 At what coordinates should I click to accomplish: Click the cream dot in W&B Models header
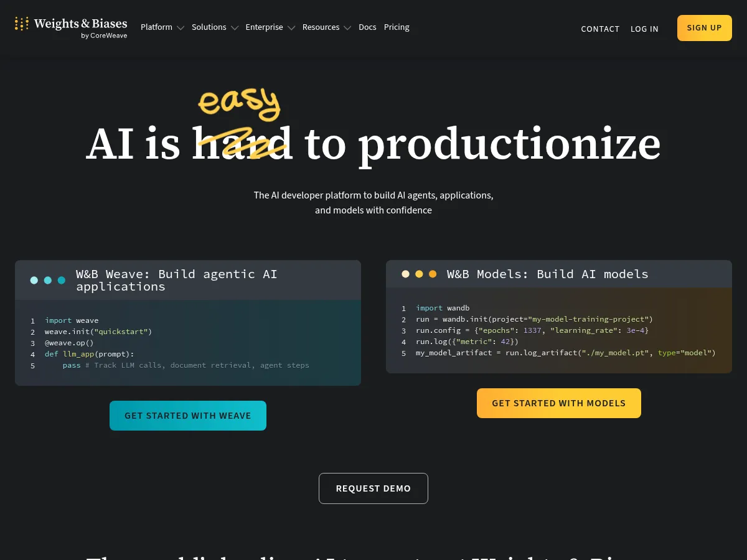tap(405, 274)
